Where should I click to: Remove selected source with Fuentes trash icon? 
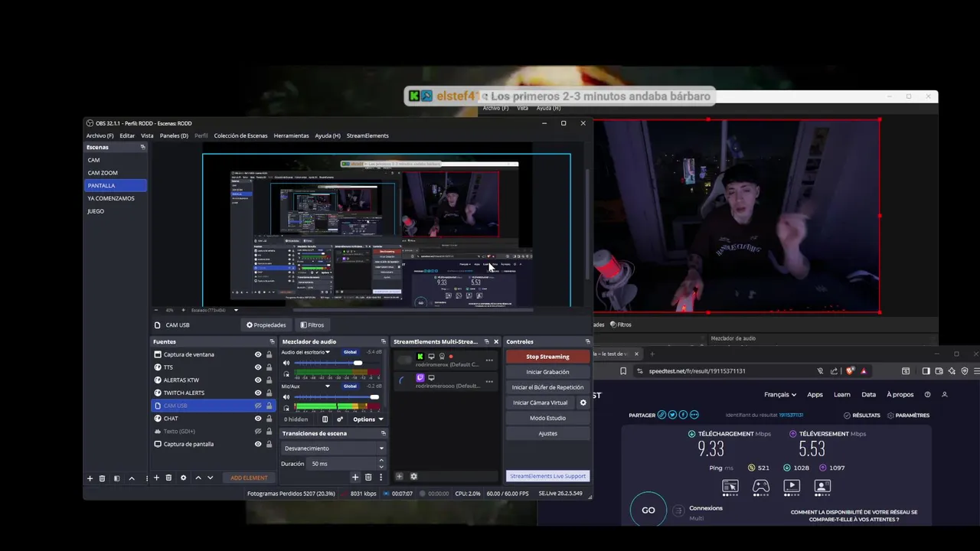click(x=168, y=478)
